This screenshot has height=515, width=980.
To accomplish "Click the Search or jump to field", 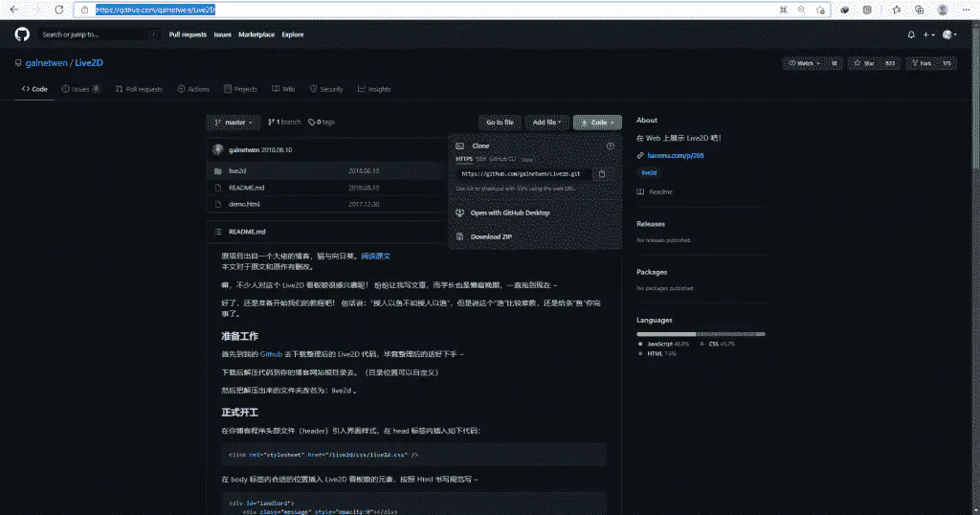I will [x=98, y=35].
